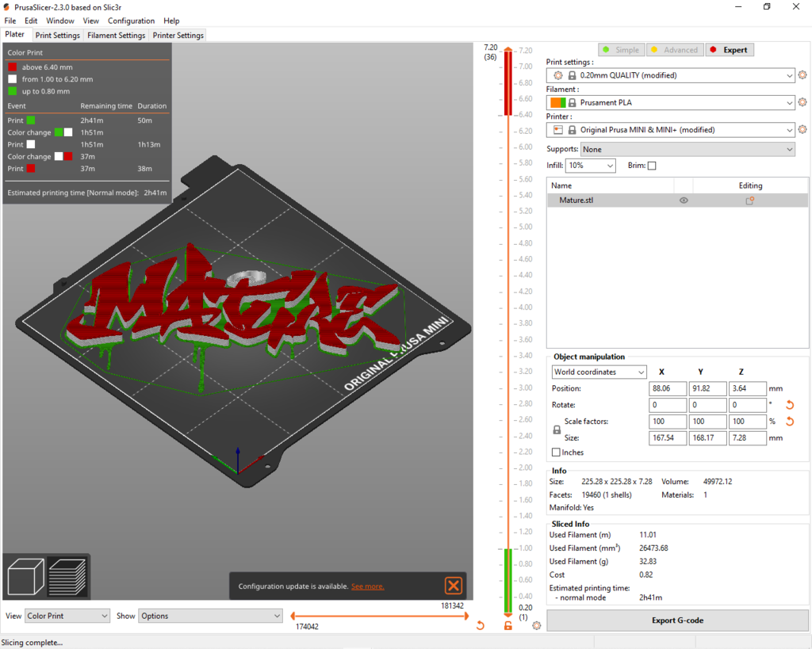Image resolution: width=812 pixels, height=649 pixels.
Task: Click the print settings preset cog icon
Action: click(557, 75)
